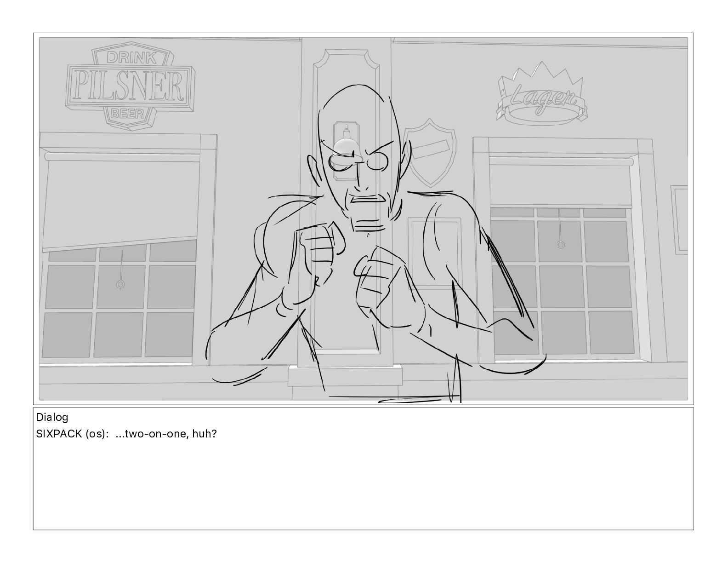Click the dialog line 'SIXPACK (os): ...two-on-one, huh?'
This screenshot has width=728, height=563.
tap(126, 434)
